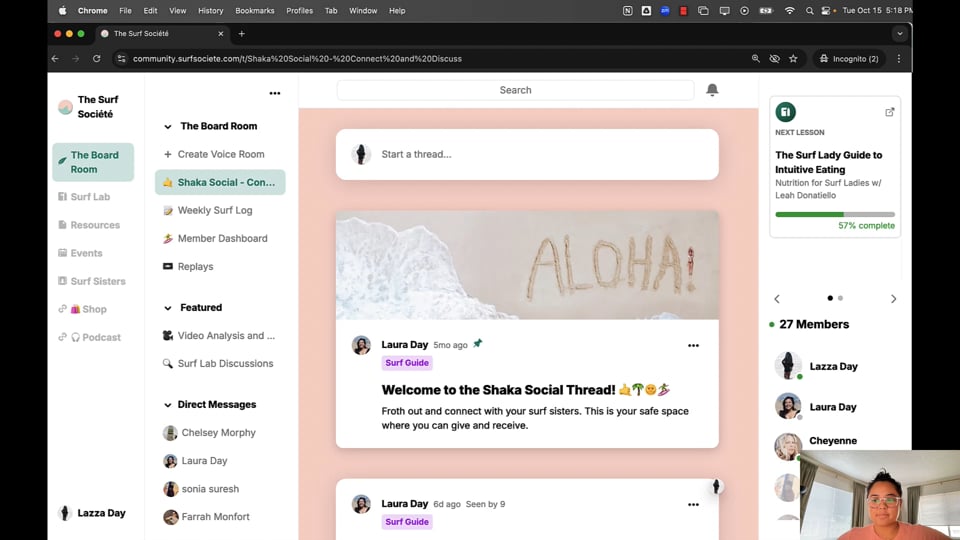Open the Member Dashboard channel
The height and width of the screenshot is (540, 960).
[220, 238]
